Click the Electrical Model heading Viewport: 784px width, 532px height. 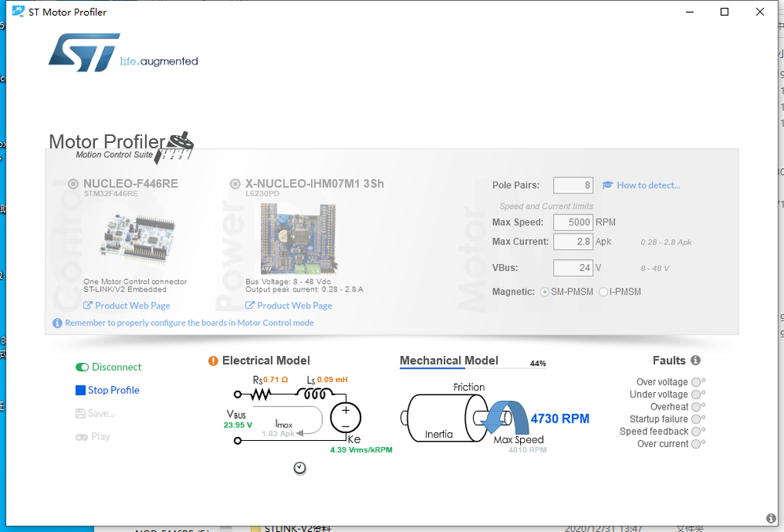tap(266, 361)
